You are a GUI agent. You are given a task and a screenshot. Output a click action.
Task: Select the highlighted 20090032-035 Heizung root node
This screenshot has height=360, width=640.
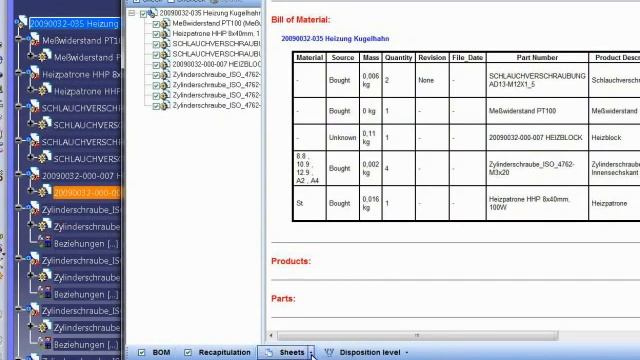coord(74,24)
